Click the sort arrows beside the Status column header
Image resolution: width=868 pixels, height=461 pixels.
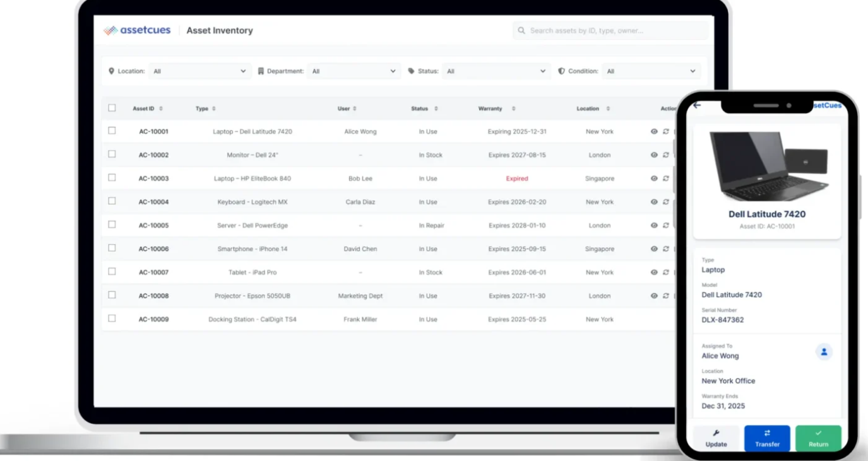[x=436, y=109]
